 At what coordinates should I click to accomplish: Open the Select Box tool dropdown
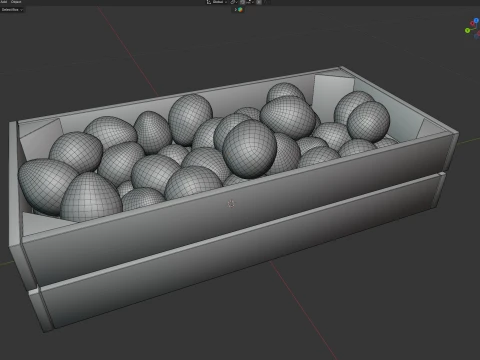(12, 10)
